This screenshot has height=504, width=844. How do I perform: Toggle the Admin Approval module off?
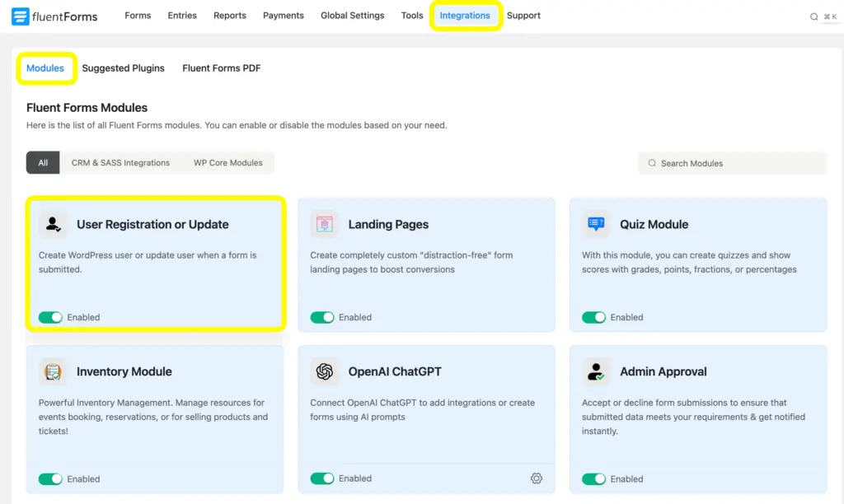tap(593, 478)
